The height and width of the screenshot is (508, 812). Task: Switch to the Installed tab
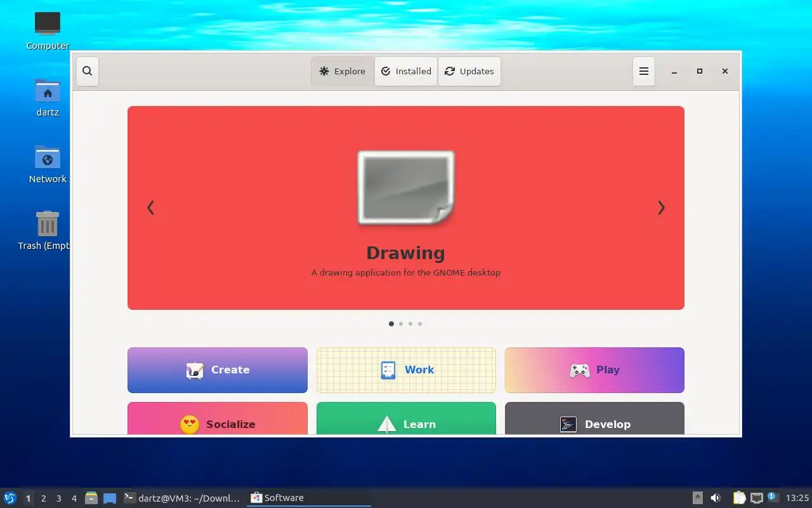pyautogui.click(x=406, y=71)
